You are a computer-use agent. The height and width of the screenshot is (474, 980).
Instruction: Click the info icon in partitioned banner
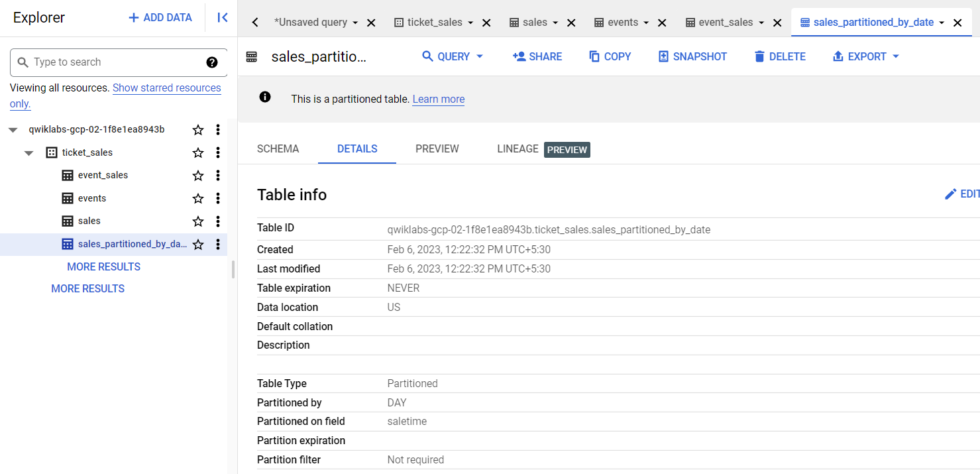pos(265,97)
